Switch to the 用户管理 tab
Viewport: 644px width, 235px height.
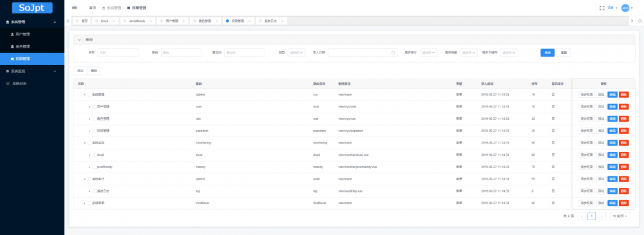point(172,21)
